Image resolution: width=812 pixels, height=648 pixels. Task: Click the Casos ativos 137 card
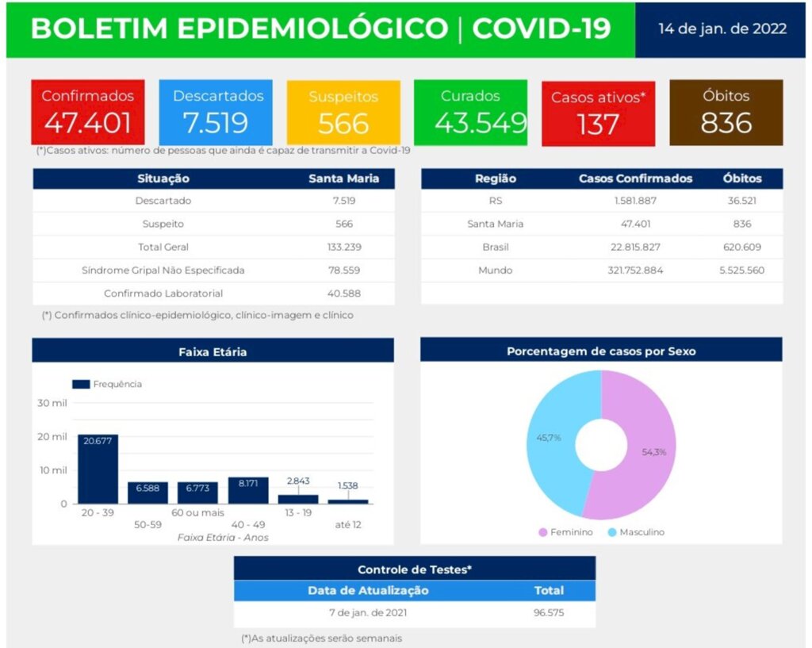click(599, 113)
